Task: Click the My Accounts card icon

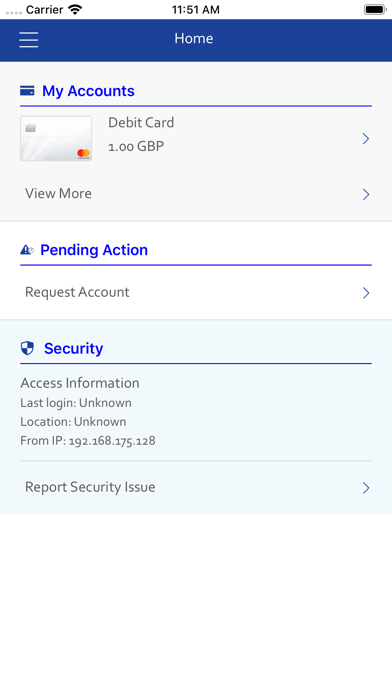Action: pos(27,91)
